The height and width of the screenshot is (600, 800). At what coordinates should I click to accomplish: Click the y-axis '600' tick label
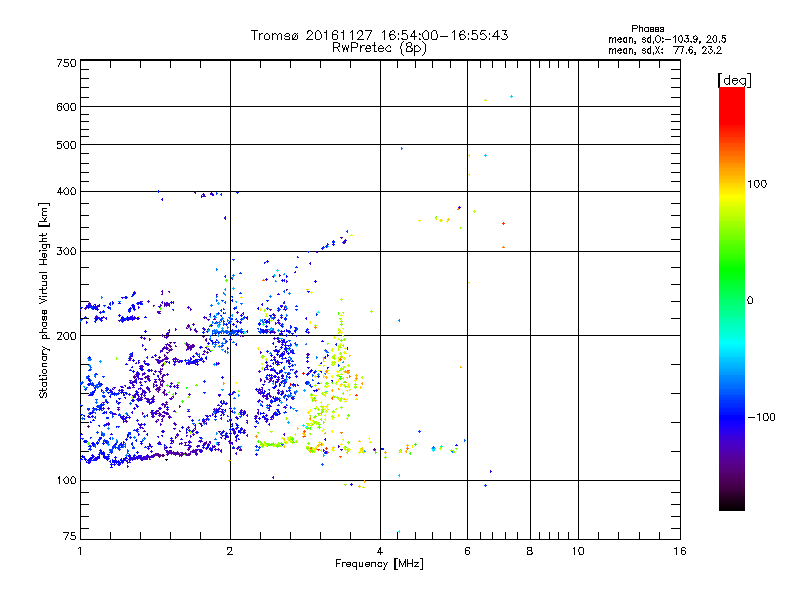(66, 107)
